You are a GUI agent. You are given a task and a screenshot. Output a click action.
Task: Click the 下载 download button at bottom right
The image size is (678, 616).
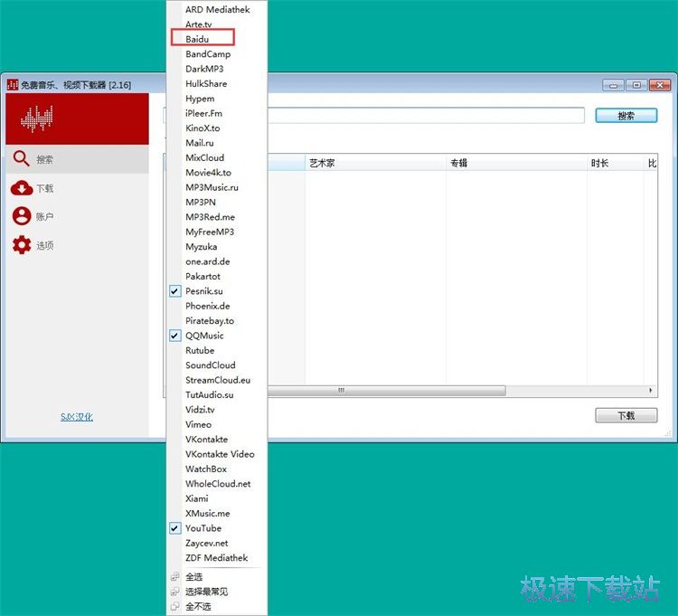626,416
